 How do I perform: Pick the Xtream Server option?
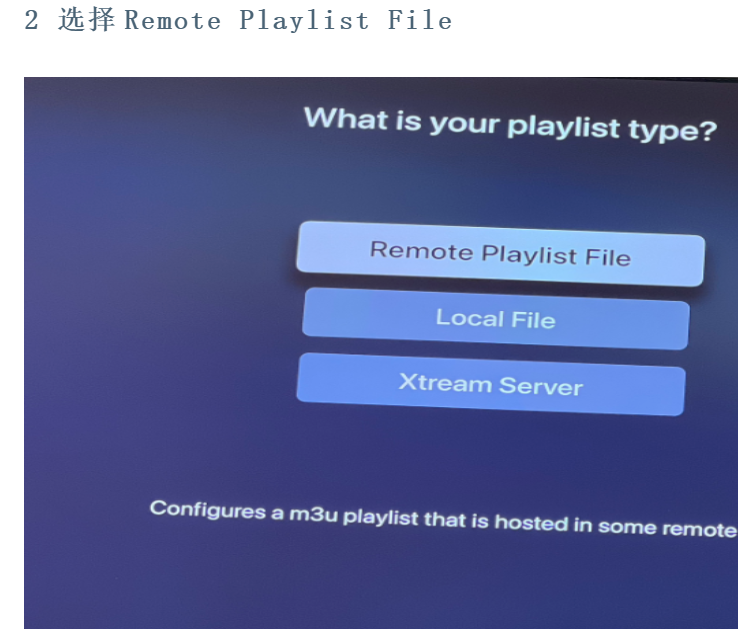point(490,385)
